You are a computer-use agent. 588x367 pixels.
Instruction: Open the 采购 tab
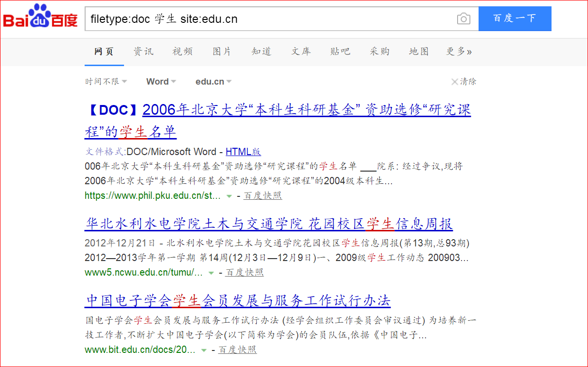click(379, 52)
